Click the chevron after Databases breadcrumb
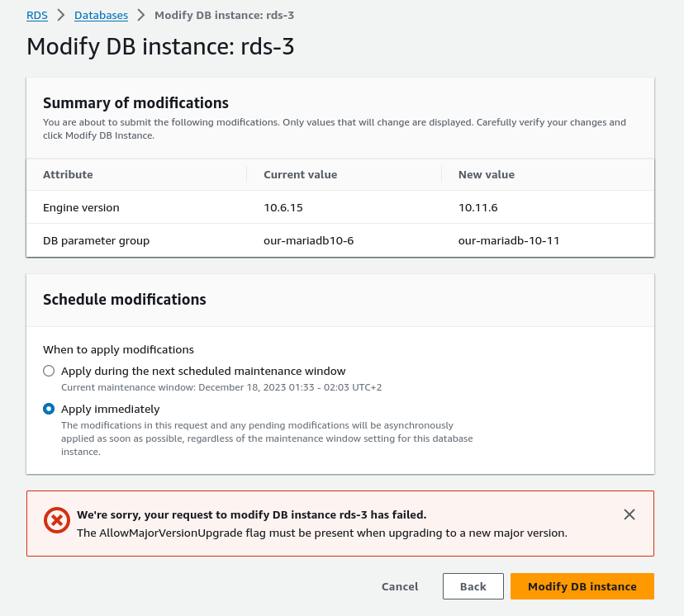The image size is (684, 616). pyautogui.click(x=141, y=15)
